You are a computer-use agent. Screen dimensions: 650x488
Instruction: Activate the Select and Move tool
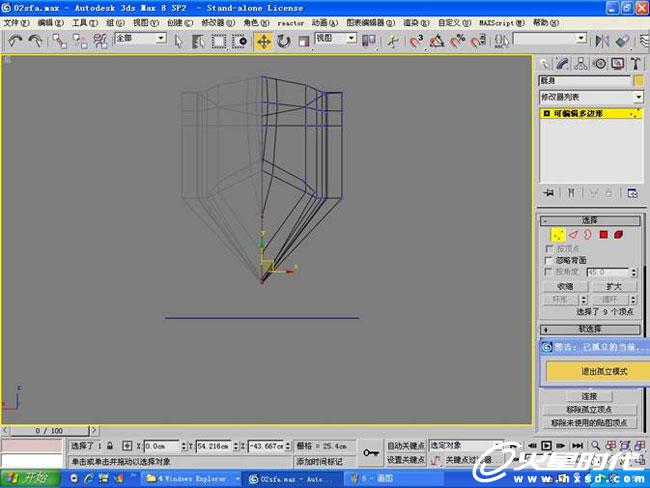pyautogui.click(x=264, y=41)
